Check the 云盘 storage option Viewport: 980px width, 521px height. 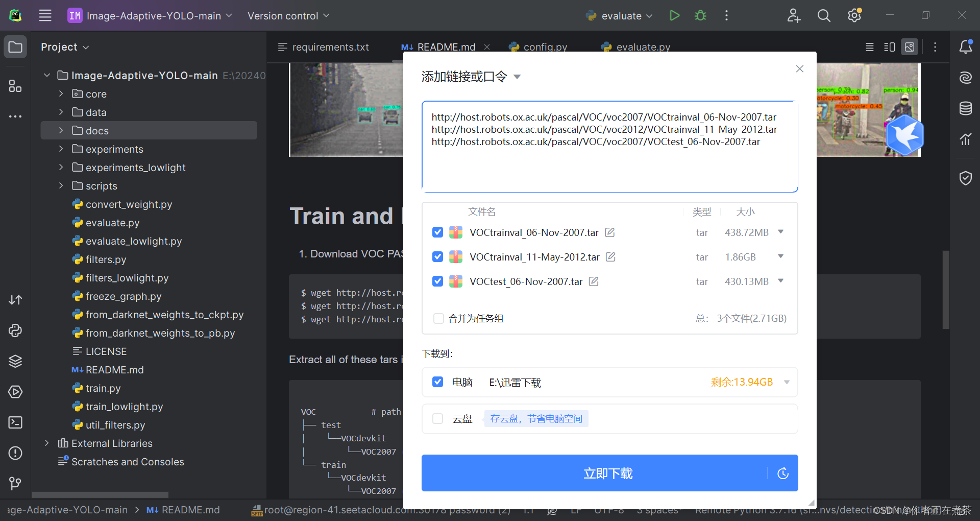point(437,418)
